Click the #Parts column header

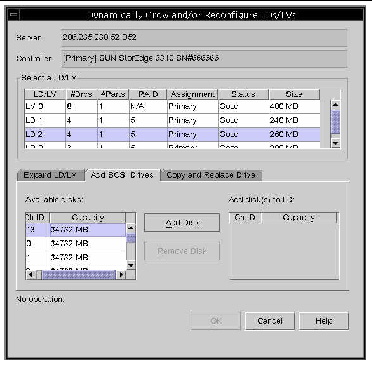click(113, 94)
